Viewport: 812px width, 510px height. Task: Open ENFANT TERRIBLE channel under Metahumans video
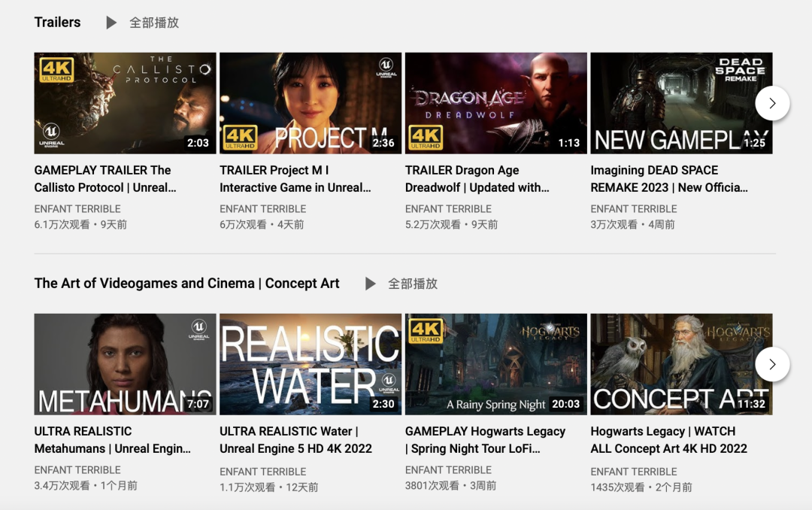click(x=77, y=470)
